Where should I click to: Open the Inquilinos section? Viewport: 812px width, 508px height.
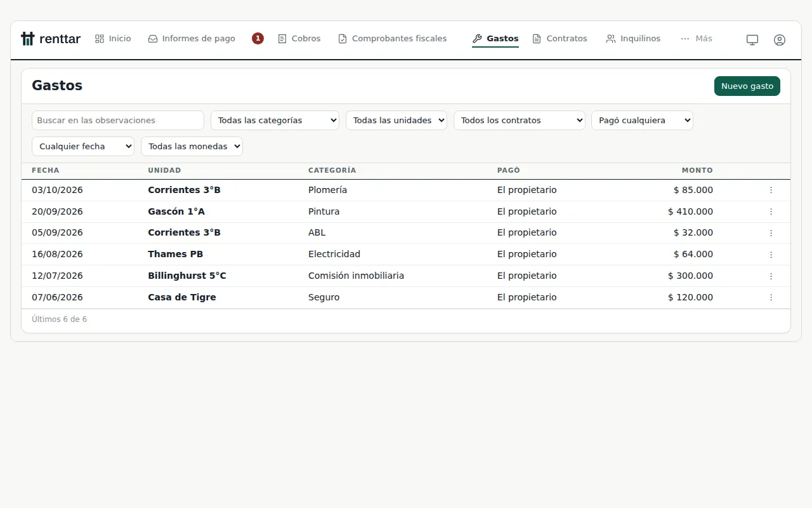click(633, 39)
